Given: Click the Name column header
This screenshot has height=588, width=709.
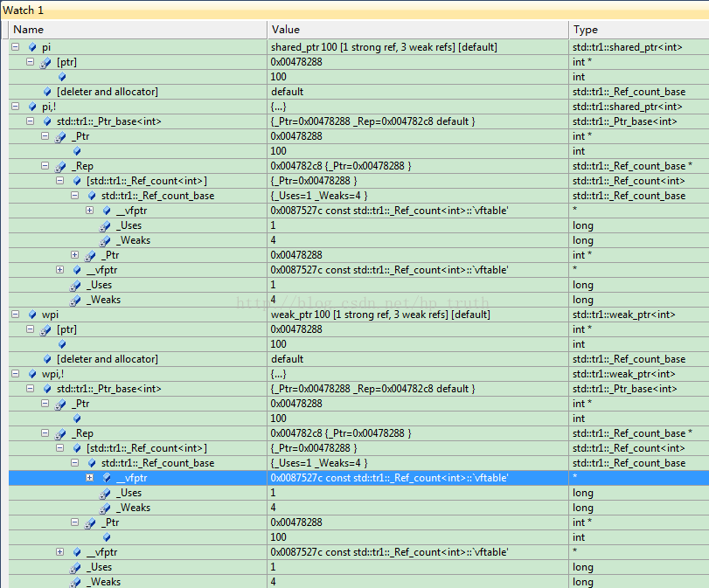Looking at the screenshot, I should tap(137, 30).
